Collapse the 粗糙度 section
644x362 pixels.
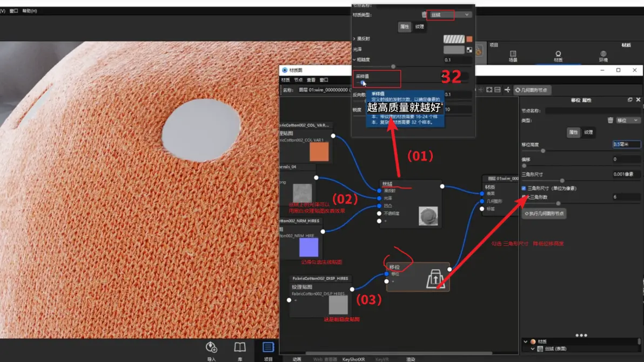[354, 59]
